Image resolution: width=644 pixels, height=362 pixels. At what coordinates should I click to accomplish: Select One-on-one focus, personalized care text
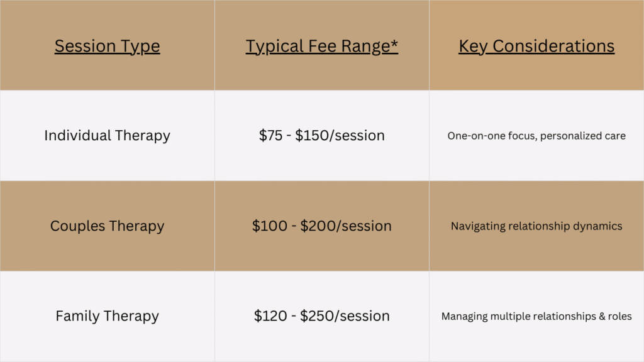536,136
